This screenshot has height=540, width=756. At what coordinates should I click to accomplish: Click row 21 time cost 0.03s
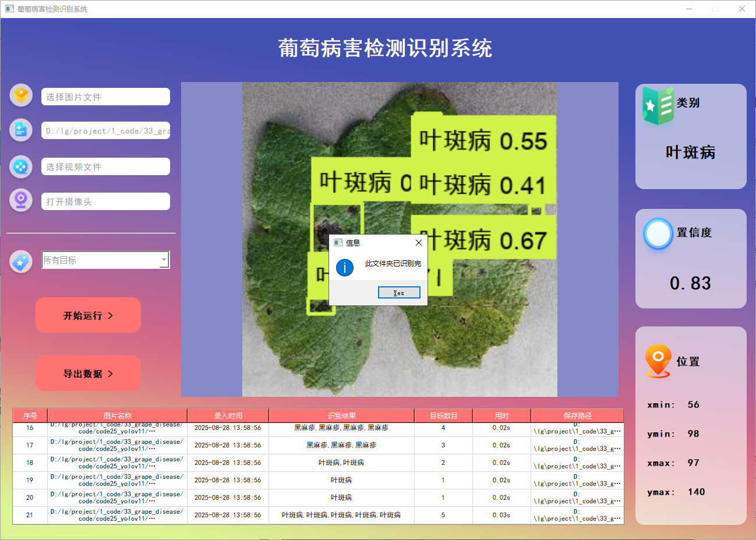[x=501, y=515]
